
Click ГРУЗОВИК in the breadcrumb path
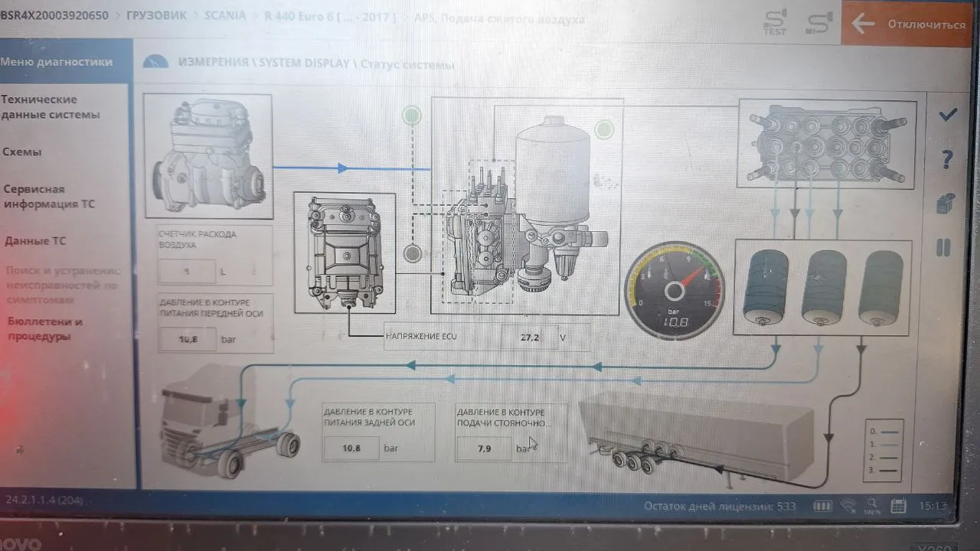(x=156, y=15)
